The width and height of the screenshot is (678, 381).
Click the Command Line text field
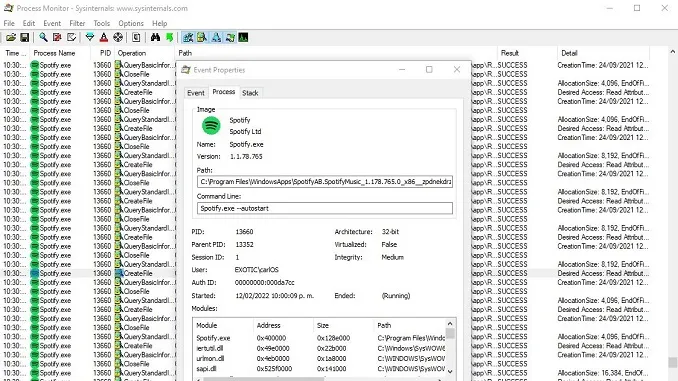click(325, 208)
